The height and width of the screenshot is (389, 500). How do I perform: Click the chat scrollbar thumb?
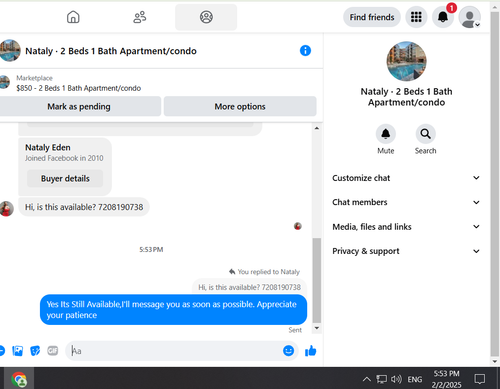pos(317,280)
